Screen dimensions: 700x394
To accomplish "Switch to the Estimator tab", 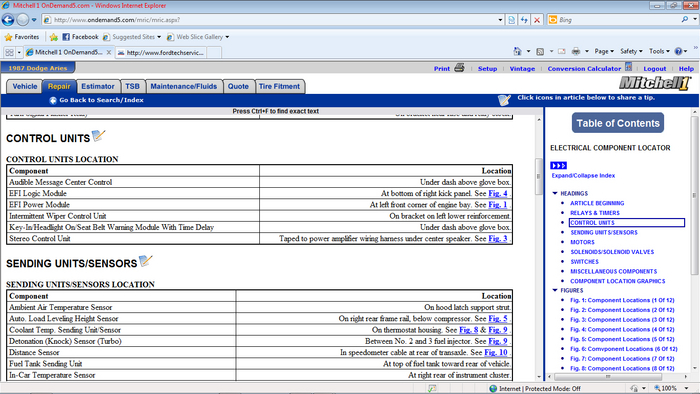I will coord(98,86).
